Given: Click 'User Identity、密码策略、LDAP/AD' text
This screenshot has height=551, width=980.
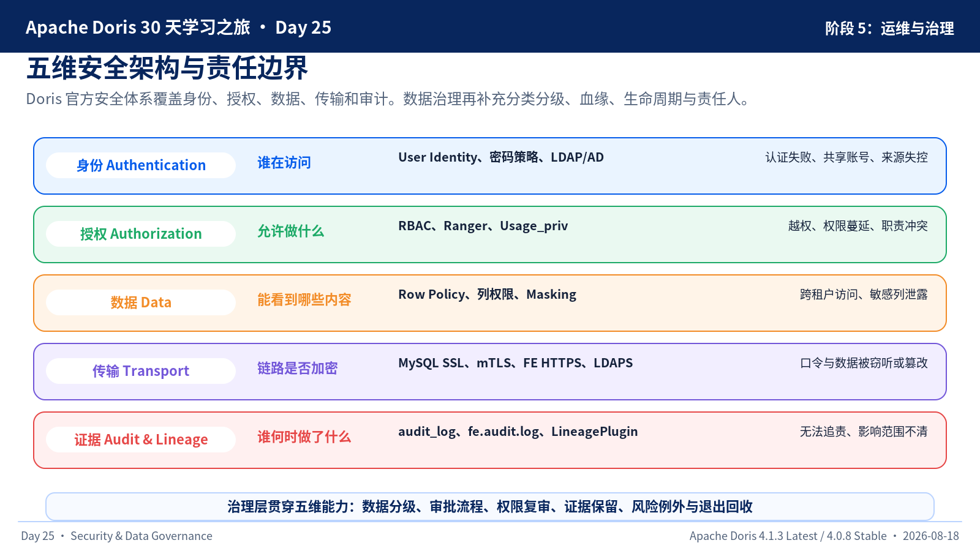Looking at the screenshot, I should tap(501, 157).
